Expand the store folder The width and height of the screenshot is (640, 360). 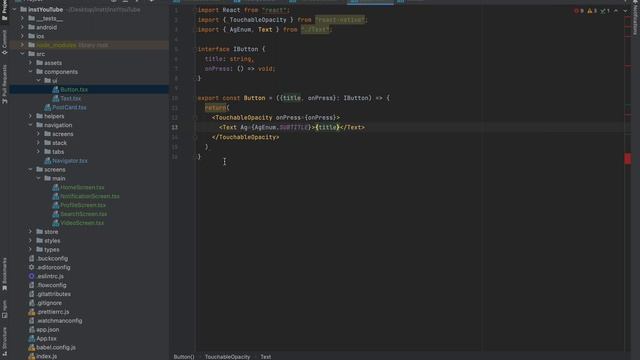(31, 232)
